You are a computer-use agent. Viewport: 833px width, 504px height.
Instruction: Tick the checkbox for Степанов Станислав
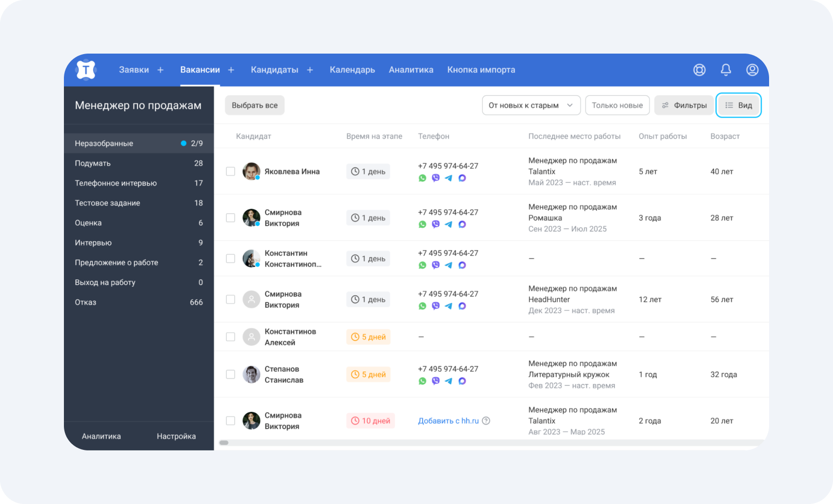(230, 374)
